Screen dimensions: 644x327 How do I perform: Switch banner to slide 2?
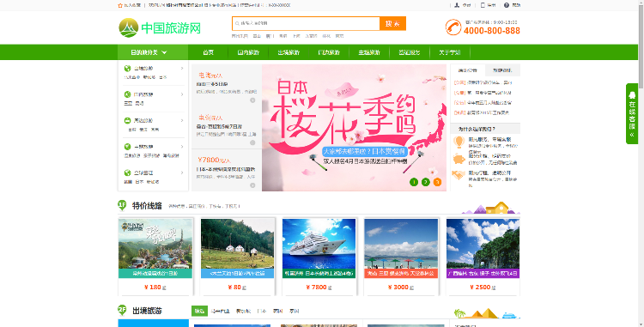pyautogui.click(x=426, y=182)
